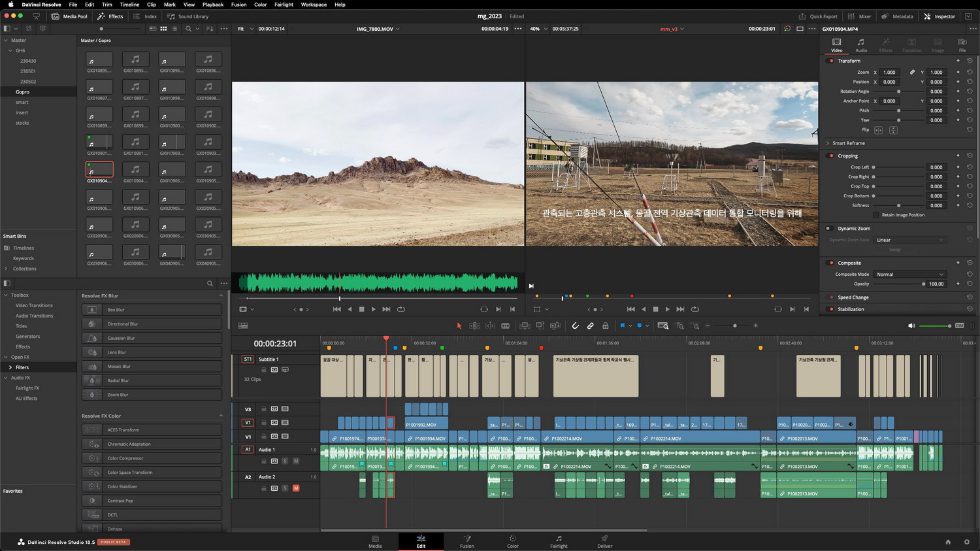Switch Inspector to the Audio tab
The height and width of the screenshot is (551, 980).
pos(861,45)
